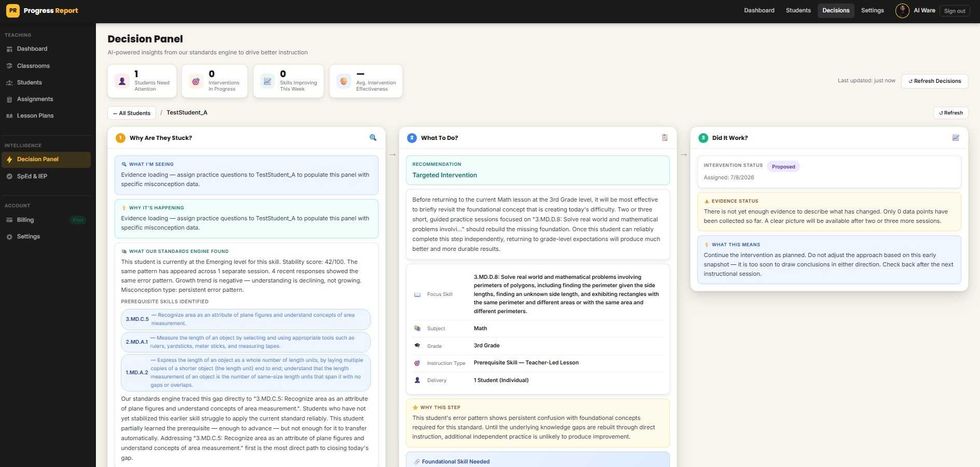Click the Subject row icon
This screenshot has height=467, width=980.
coord(418,328)
